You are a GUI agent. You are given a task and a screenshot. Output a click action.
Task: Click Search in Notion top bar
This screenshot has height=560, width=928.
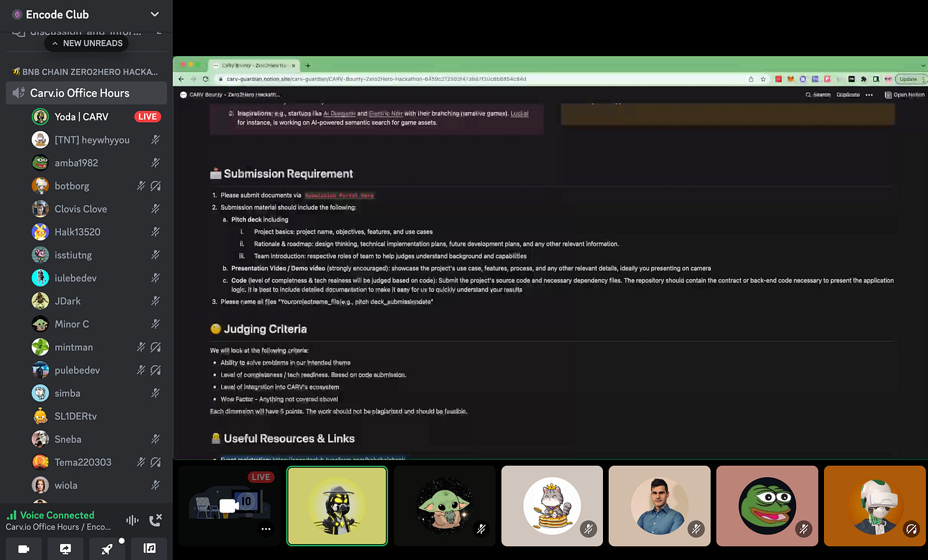818,94
